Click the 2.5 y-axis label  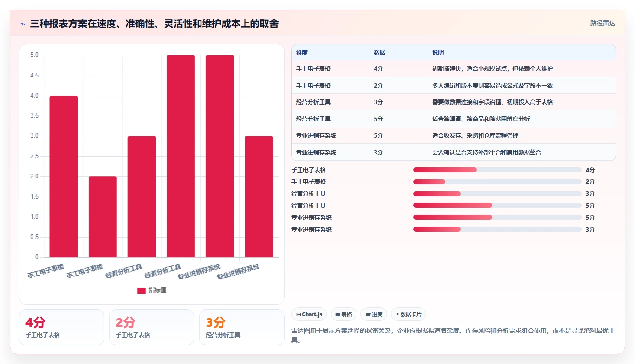(34, 156)
